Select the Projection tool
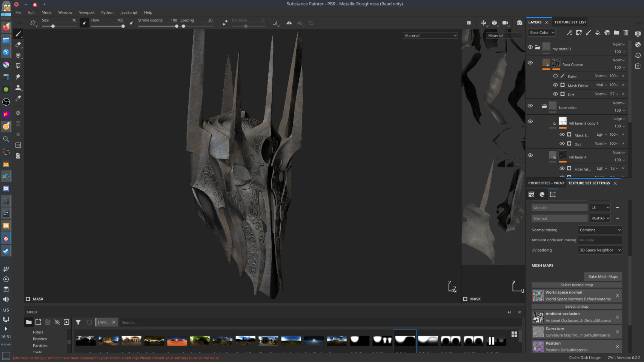Viewport: 644px width, 362px height. tap(18, 55)
